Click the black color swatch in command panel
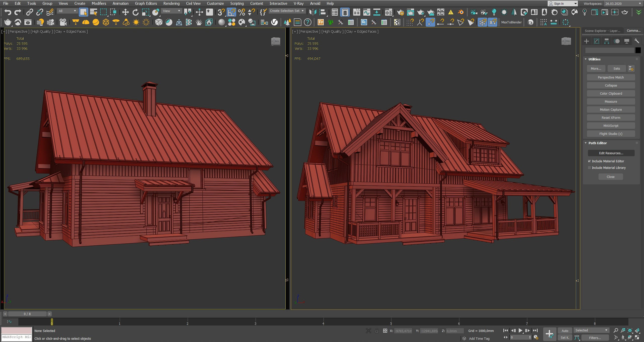This screenshot has height=342, width=644. (638, 50)
